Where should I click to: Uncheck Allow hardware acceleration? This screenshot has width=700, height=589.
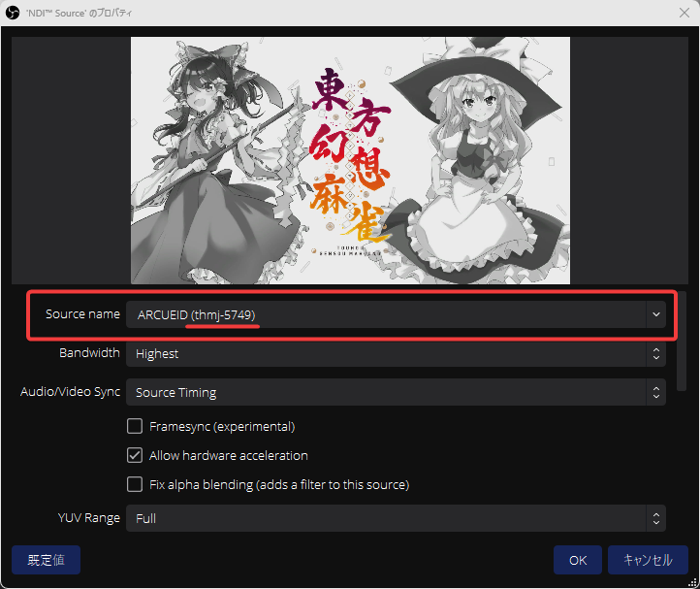(135, 455)
